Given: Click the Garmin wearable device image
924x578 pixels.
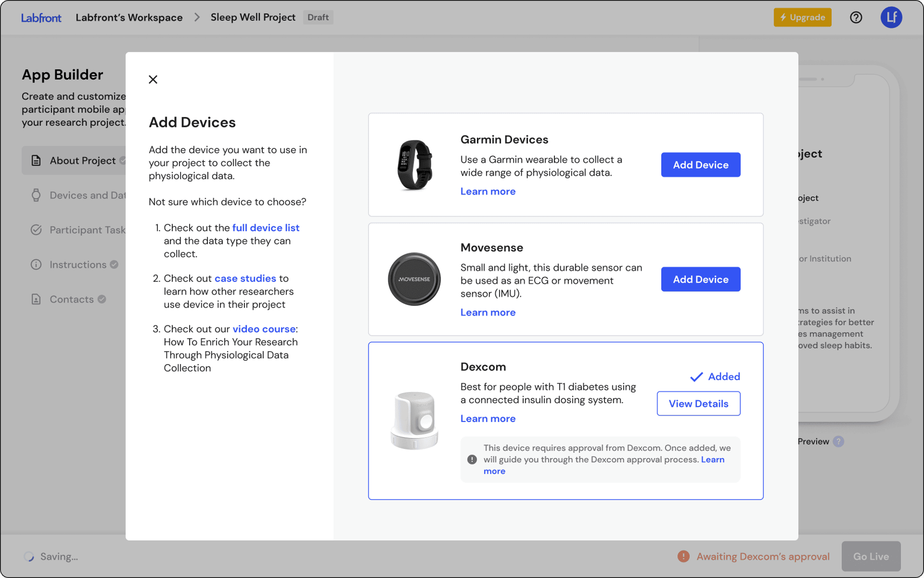Looking at the screenshot, I should [x=414, y=165].
